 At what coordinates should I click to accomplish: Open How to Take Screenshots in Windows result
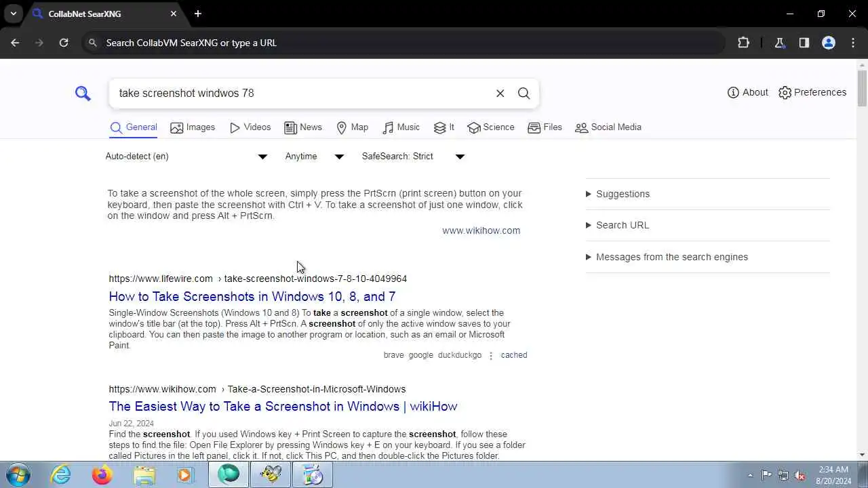252,296
